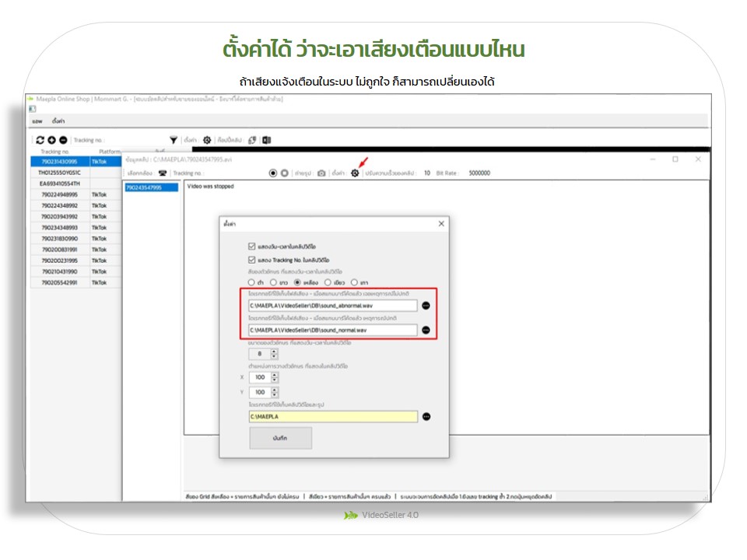Viewport: 747px width, 560px height.
Task: Toggle show Tracking No. in video checkbox
Action: 252,260
